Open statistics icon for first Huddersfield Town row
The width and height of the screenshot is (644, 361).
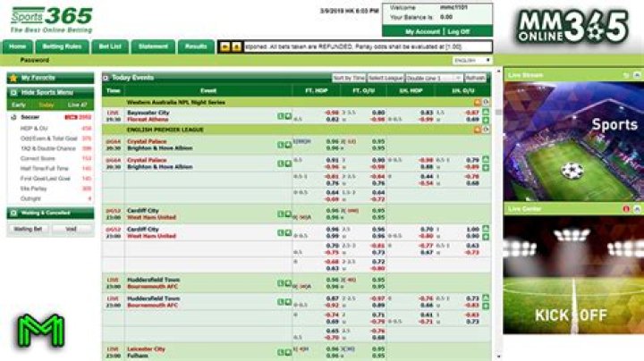[281, 283]
